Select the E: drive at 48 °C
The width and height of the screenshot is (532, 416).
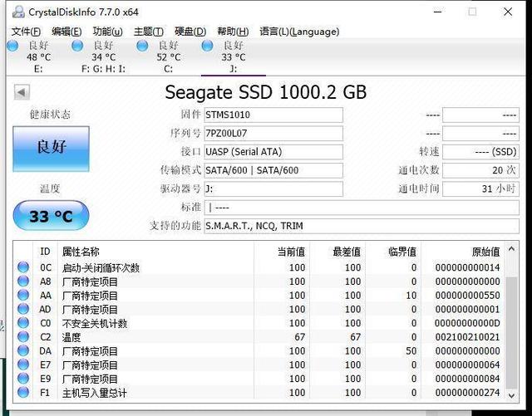tap(38, 57)
